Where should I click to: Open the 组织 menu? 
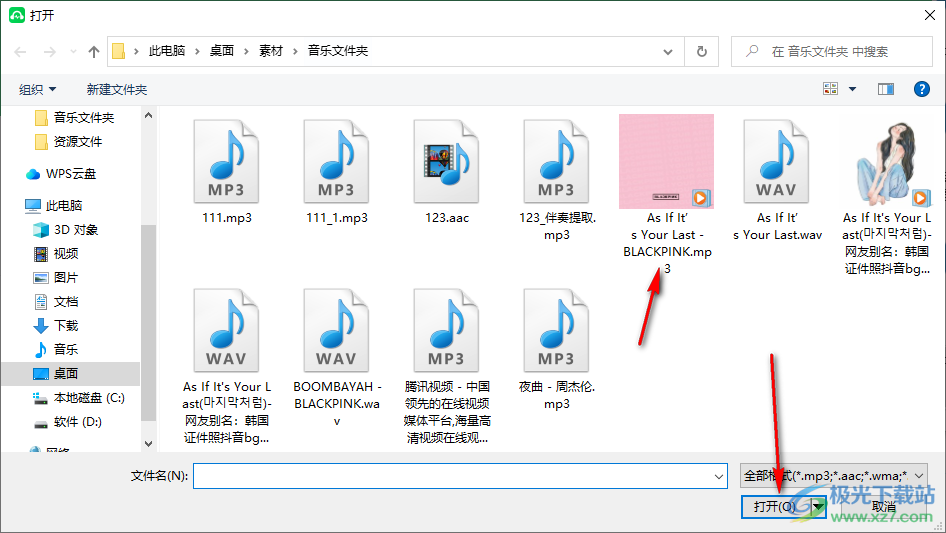pyautogui.click(x=38, y=90)
